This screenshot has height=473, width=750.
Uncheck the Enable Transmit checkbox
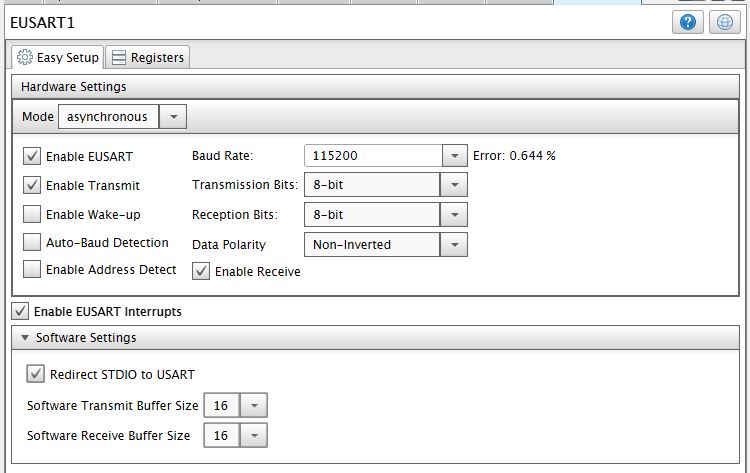click(x=32, y=185)
